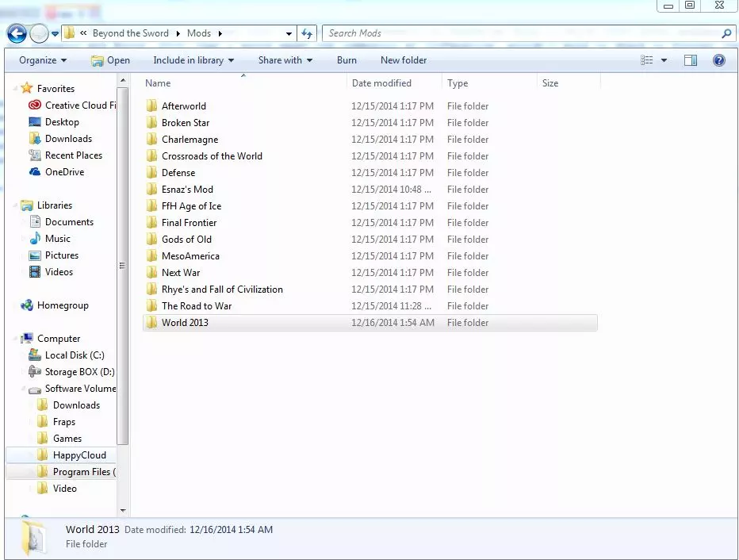
Task: Click the Burn button
Action: tap(347, 60)
